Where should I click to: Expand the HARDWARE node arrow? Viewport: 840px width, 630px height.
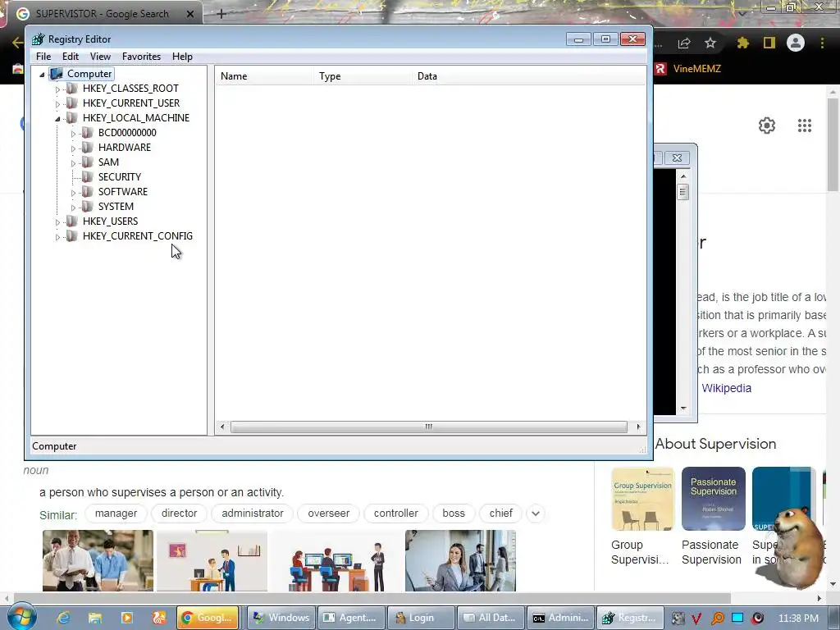point(73,148)
